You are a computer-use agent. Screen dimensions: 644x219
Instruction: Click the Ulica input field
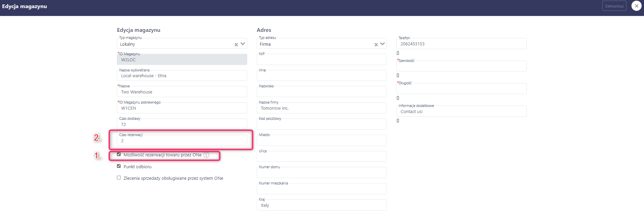point(322,156)
